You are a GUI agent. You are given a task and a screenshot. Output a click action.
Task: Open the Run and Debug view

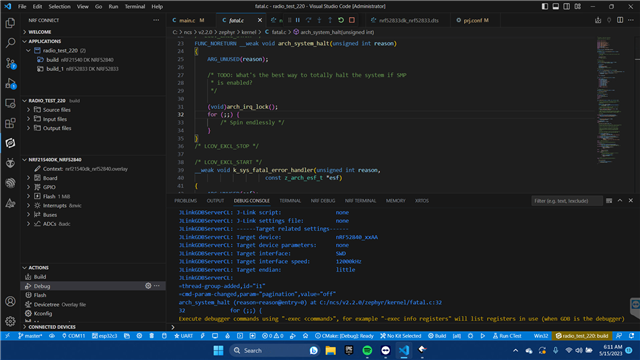click(10, 83)
